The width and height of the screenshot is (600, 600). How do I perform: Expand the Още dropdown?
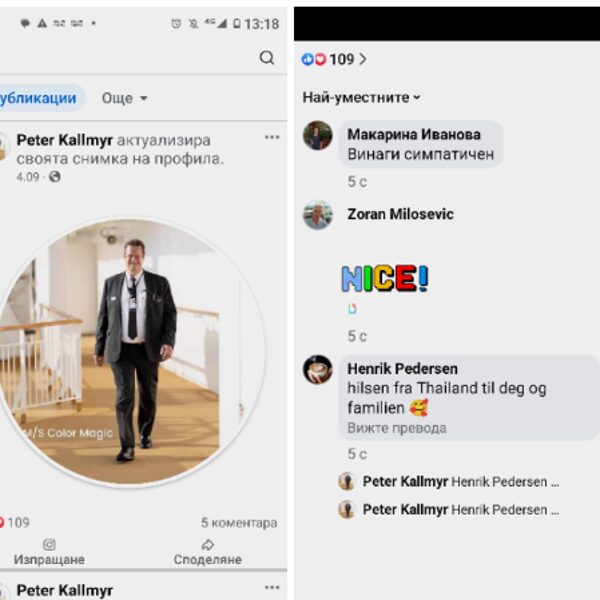[125, 98]
